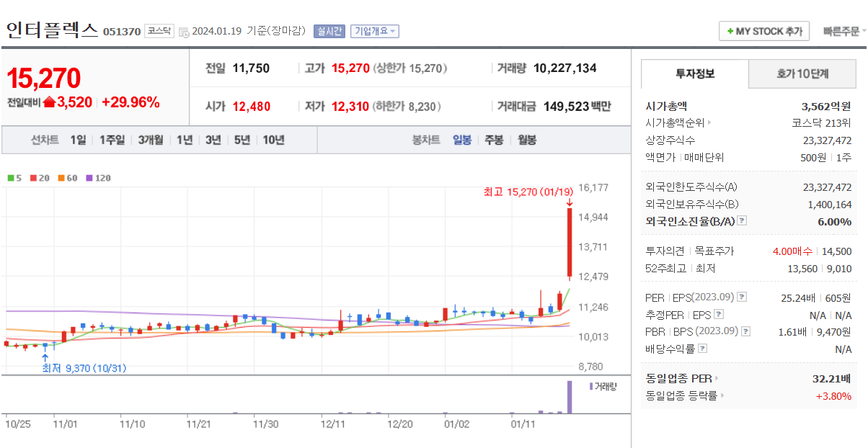
Task: Click the 실시간 real-time badge
Action: click(x=329, y=31)
